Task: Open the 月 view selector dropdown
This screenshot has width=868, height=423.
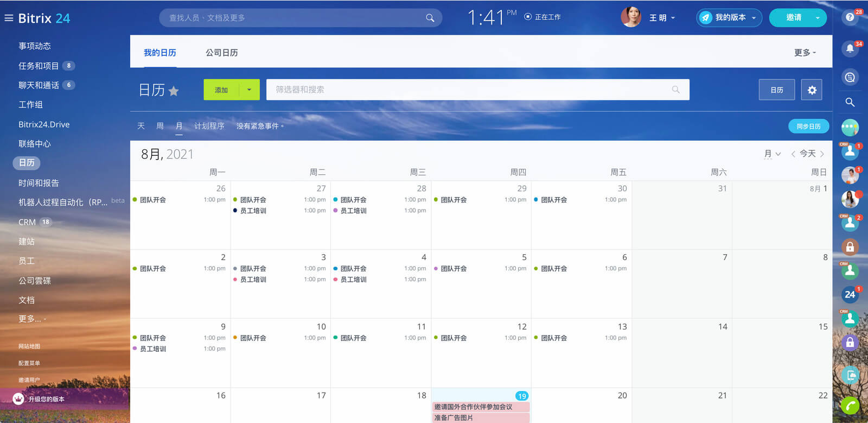Action: (773, 154)
